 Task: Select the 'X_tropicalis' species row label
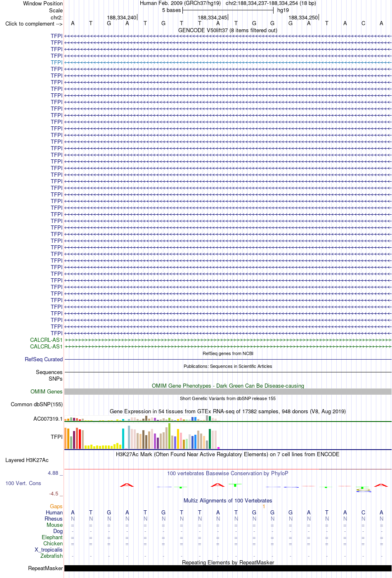click(x=49, y=550)
